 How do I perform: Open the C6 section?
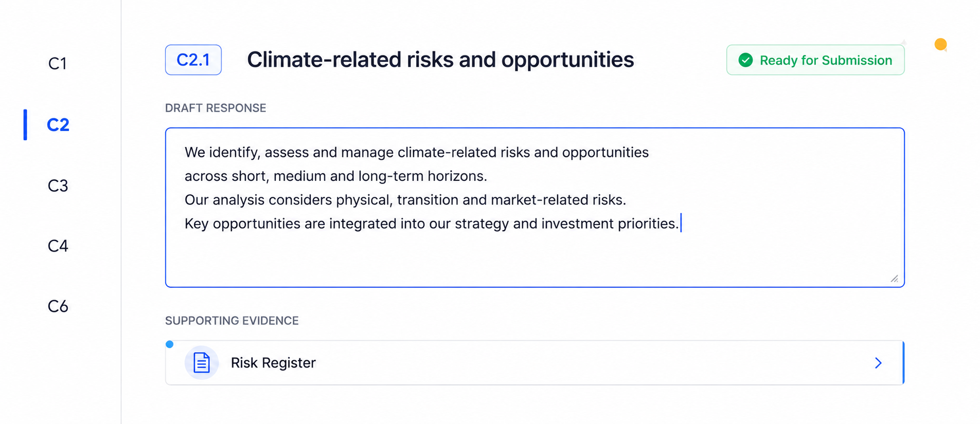point(58,306)
